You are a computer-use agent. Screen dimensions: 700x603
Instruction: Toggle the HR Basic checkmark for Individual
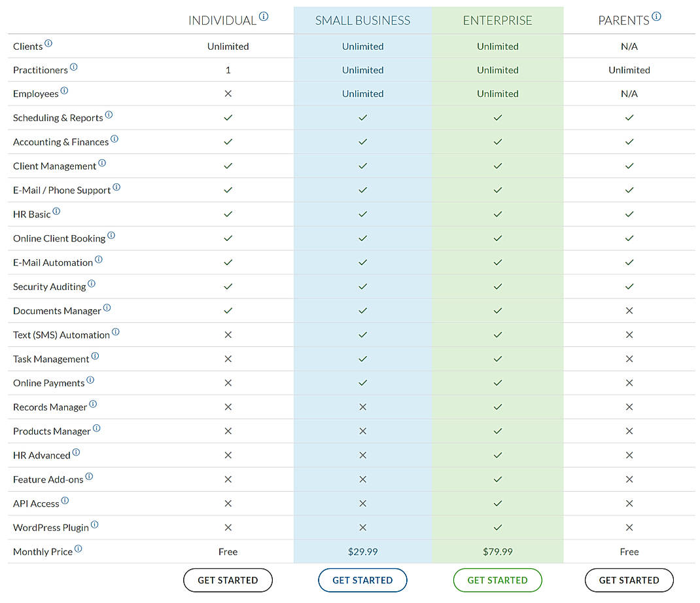[x=228, y=214]
